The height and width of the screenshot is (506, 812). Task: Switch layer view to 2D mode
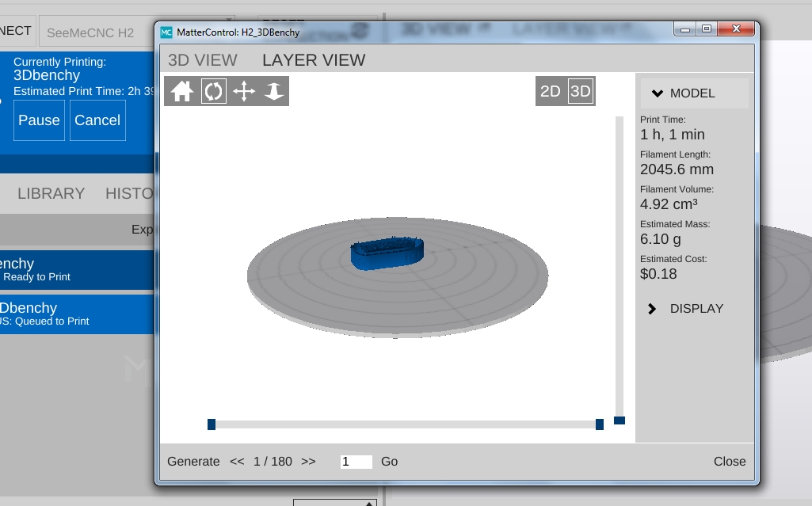(x=550, y=91)
